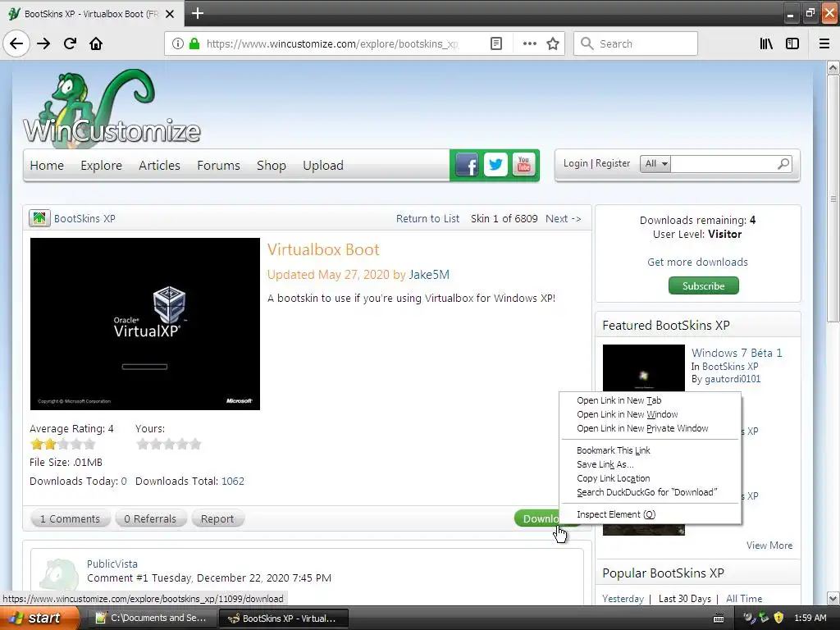
Task: Open the All search category dropdown
Action: click(x=655, y=163)
